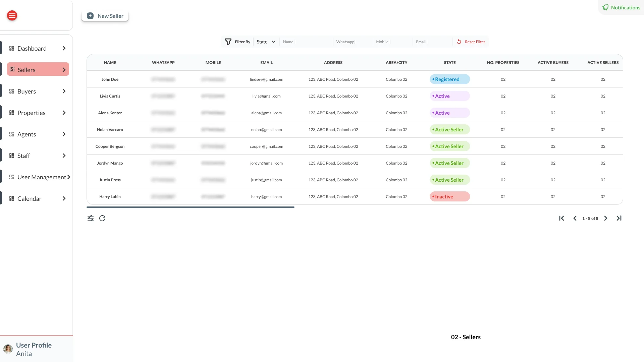Click livia@gmail.com email cell
Screen dimensions: 644x362
[x=266, y=96]
